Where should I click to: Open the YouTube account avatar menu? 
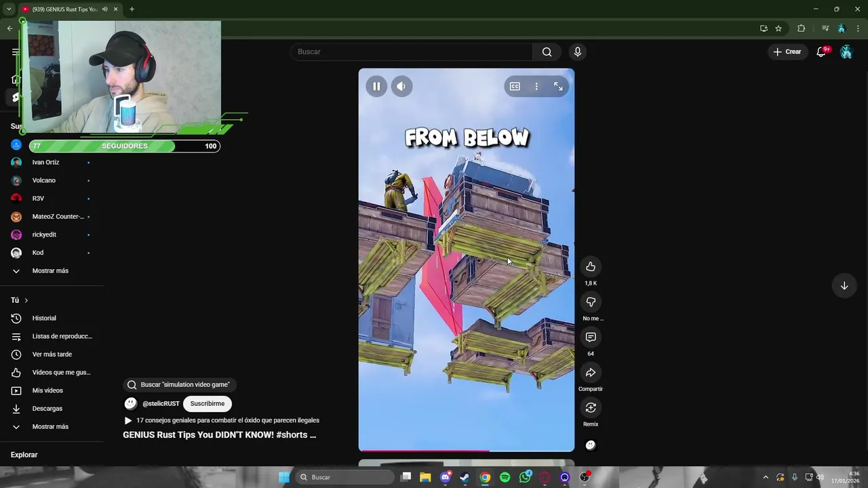coord(846,52)
